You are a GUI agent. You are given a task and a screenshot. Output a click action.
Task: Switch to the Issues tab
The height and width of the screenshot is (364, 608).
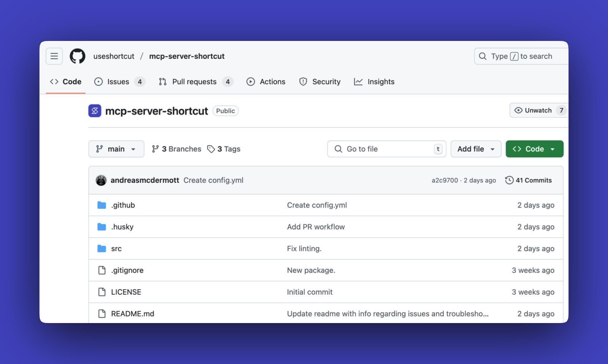coord(119,82)
